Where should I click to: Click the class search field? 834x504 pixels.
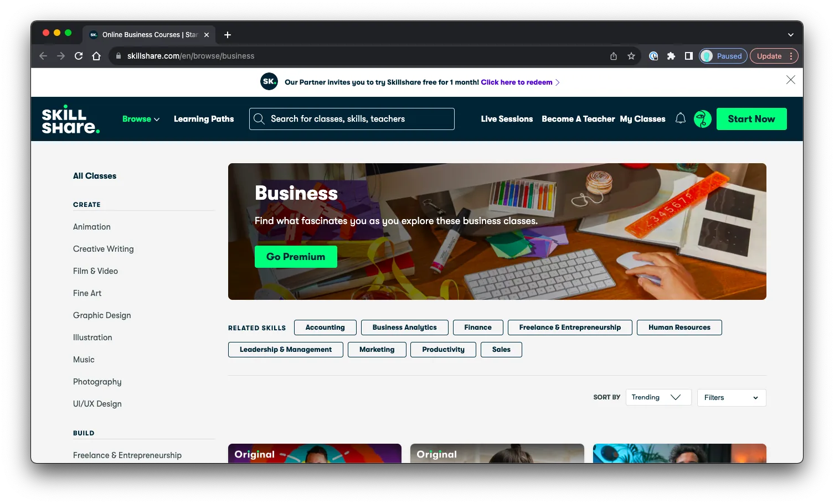[x=352, y=119]
